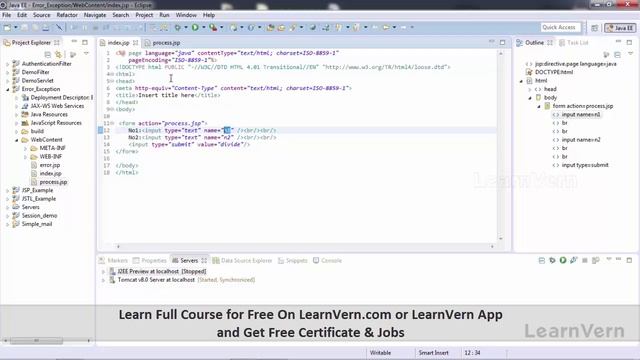
Task: Expand the head node in Outline
Action: [x=530, y=89]
